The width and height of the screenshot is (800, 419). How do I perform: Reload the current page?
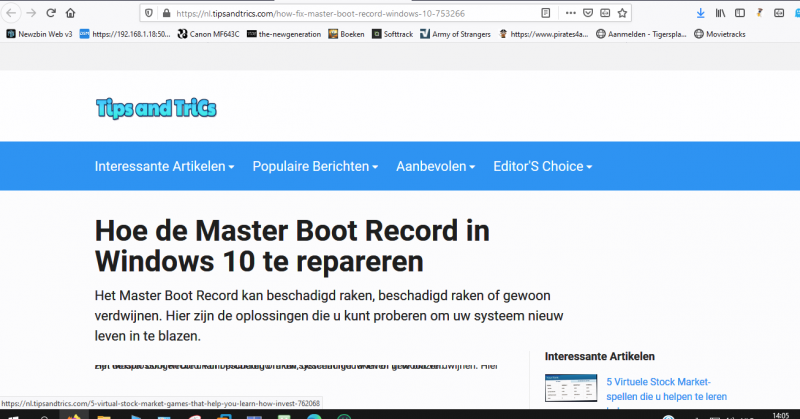pos(49,13)
